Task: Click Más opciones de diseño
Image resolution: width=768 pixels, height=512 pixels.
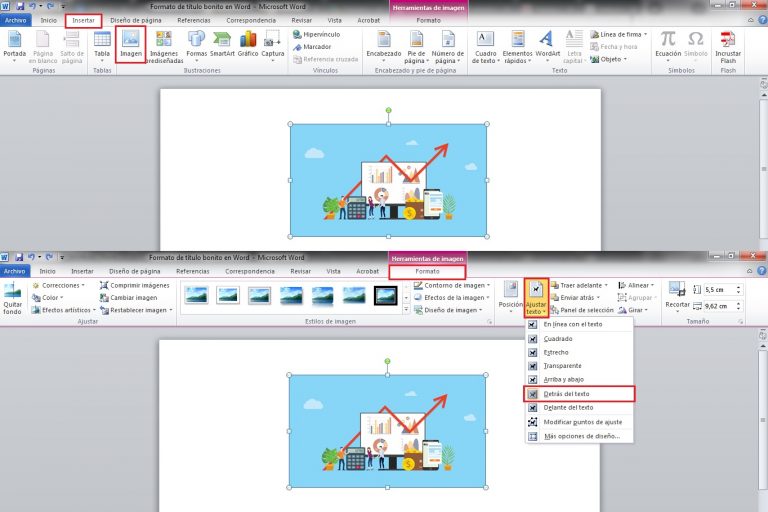Action: (x=582, y=436)
